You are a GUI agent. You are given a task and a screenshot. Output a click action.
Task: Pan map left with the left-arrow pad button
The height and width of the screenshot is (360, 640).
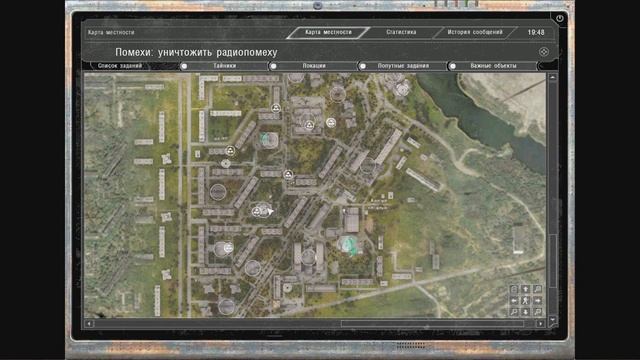[x=514, y=301]
